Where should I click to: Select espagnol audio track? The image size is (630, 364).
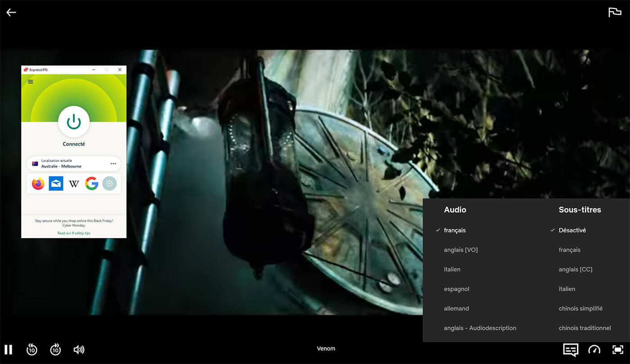click(456, 289)
